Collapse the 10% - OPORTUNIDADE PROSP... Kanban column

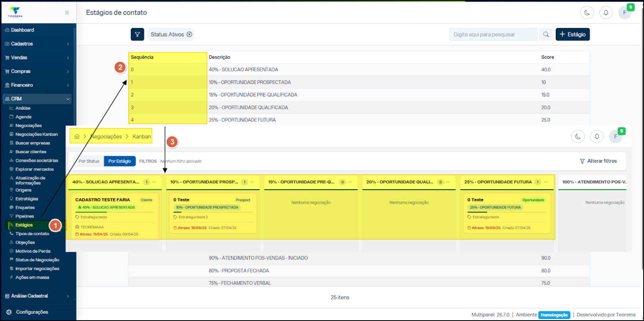(252, 182)
